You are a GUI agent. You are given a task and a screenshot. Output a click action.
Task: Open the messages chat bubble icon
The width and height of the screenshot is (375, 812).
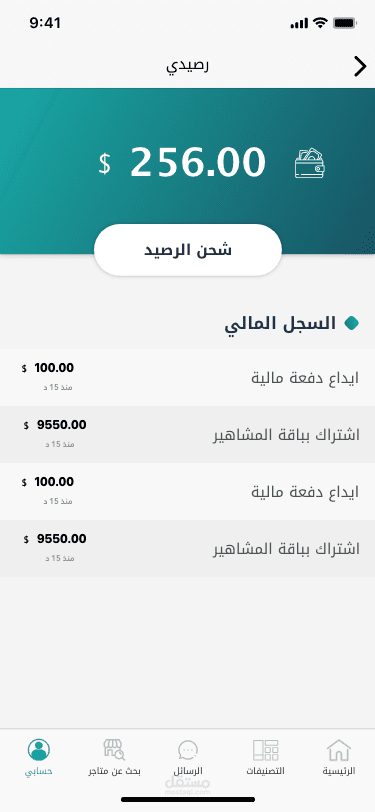click(188, 750)
